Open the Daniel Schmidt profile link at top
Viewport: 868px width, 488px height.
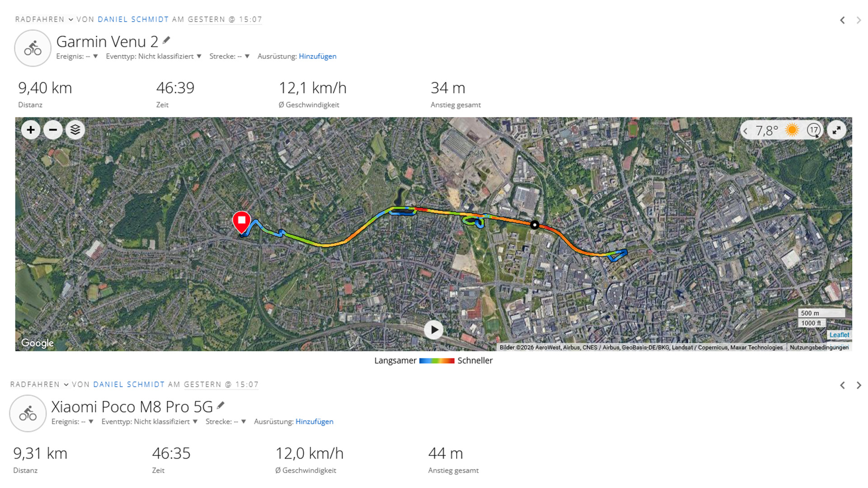click(x=133, y=19)
